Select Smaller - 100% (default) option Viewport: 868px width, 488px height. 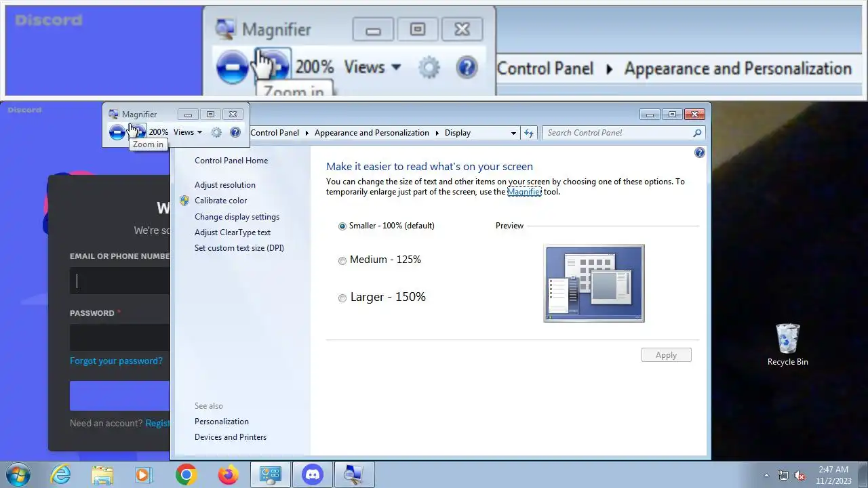point(387,226)
